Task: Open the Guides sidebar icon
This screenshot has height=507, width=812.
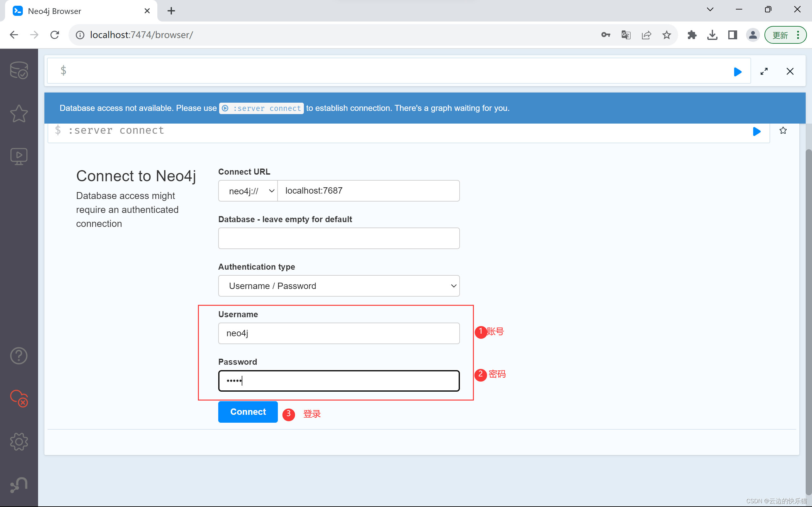Action: 19,156
